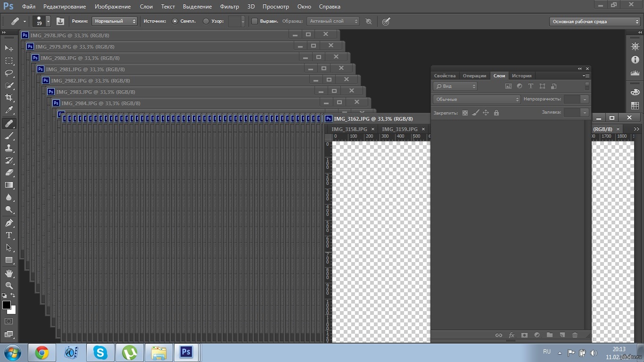Select the Horizontal Type tool
This screenshot has height=362, width=644.
pos(9,235)
